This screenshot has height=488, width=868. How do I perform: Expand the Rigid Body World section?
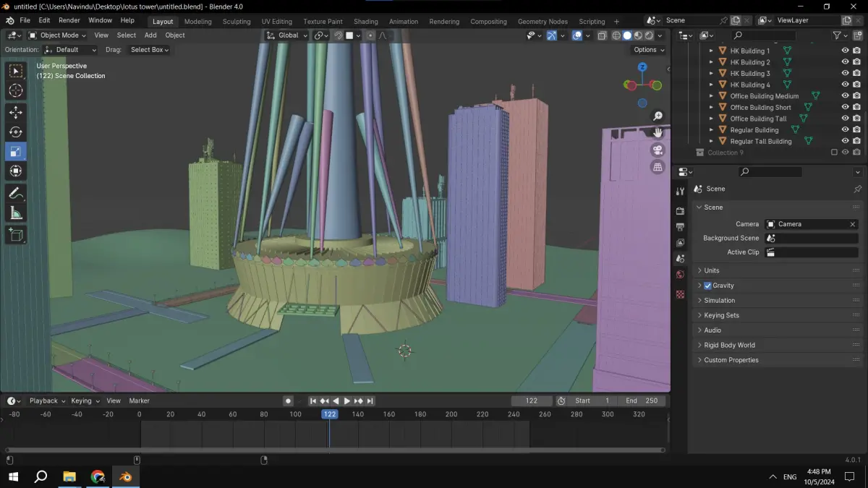729,345
